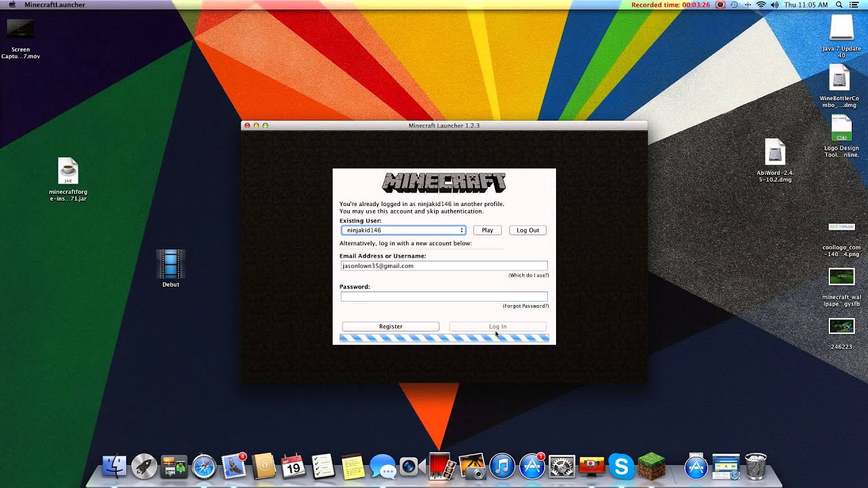Open iTunes music note icon

click(x=502, y=467)
